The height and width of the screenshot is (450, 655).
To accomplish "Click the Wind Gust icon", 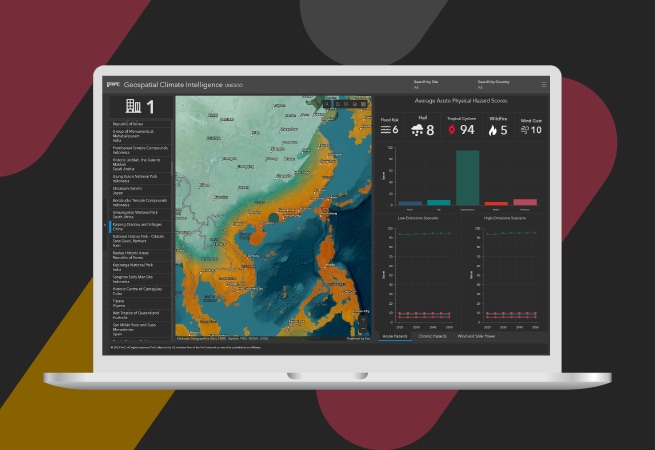I will [523, 129].
